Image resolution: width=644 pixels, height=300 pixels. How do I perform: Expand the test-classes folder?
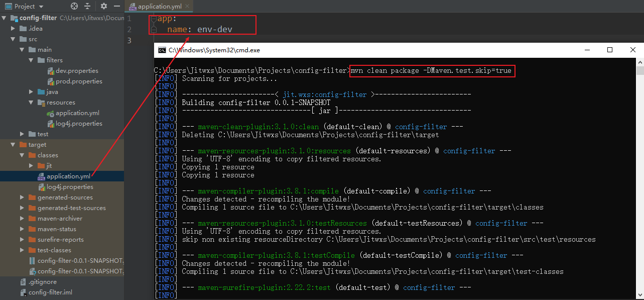[22, 250]
